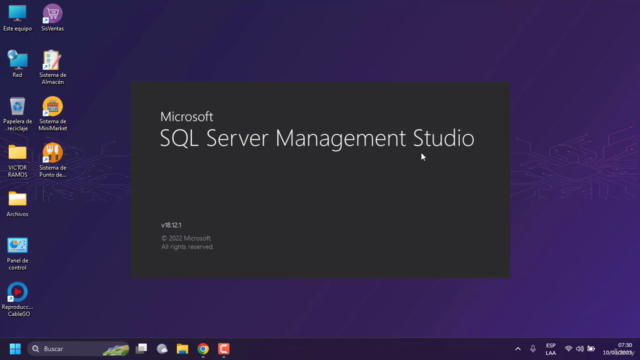
Task: Launch Sistema de Punto de... shortcut
Action: coord(52,160)
